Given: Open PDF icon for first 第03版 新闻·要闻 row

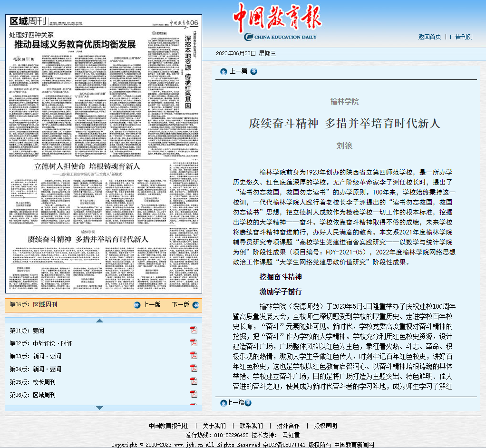Looking at the screenshot, I should pyautogui.click(x=194, y=355).
